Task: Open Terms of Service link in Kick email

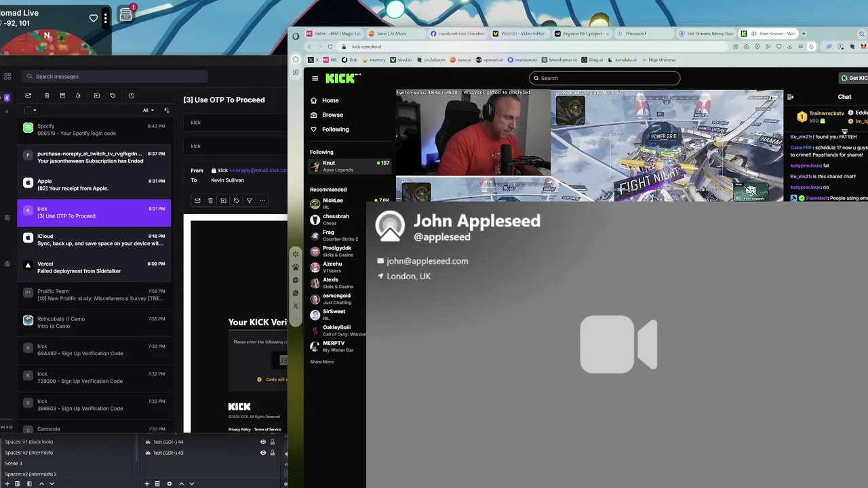Action: 267,430
